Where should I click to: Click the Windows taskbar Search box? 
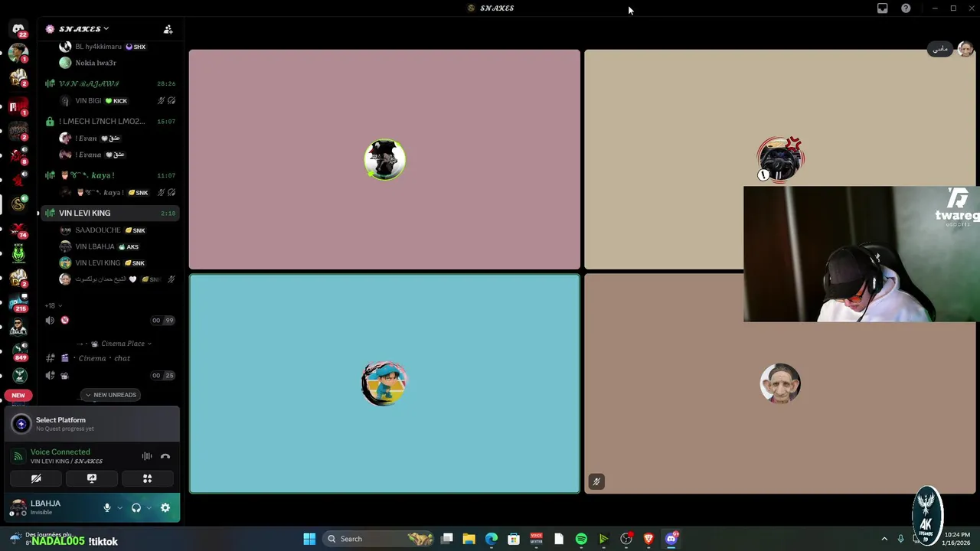(x=379, y=539)
